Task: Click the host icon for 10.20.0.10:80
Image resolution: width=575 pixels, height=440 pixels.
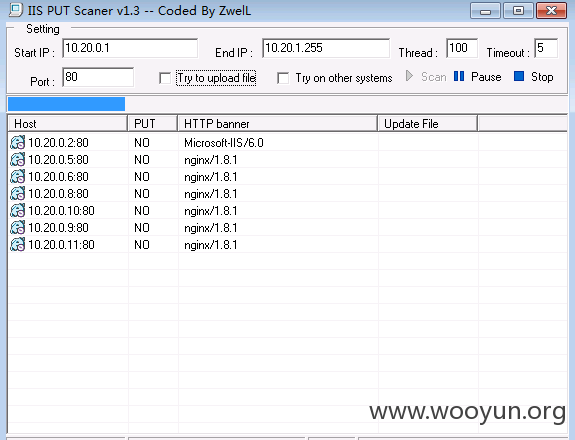Action: [17, 211]
